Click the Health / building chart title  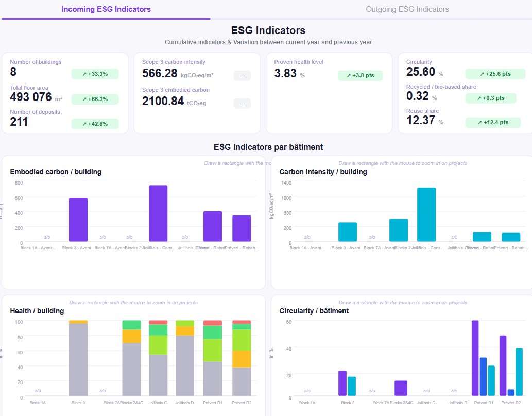tap(37, 311)
